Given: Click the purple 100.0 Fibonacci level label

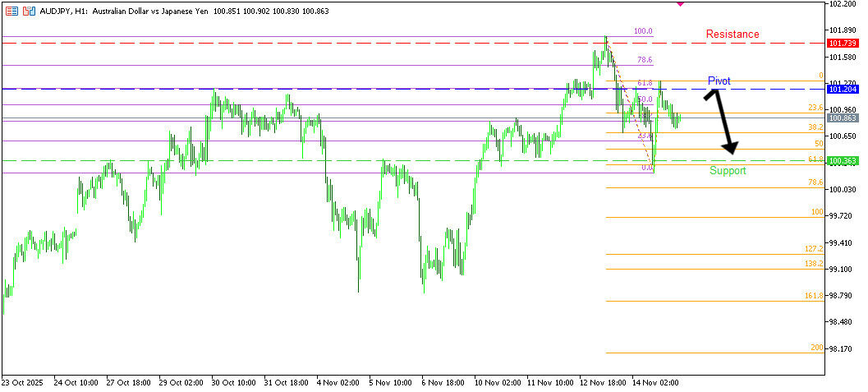Looking at the screenshot, I should point(643,31).
